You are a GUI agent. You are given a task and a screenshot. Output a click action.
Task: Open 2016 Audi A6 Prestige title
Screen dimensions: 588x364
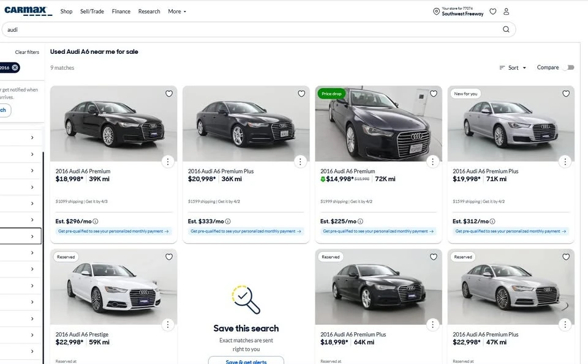(81, 335)
